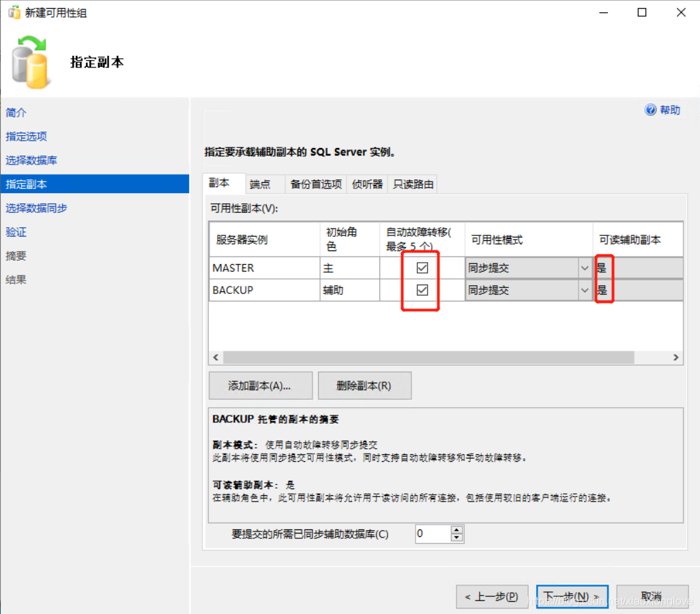Image resolution: width=700 pixels, height=614 pixels.
Task: Click 自动故障转移 column header
Action: [x=422, y=239]
